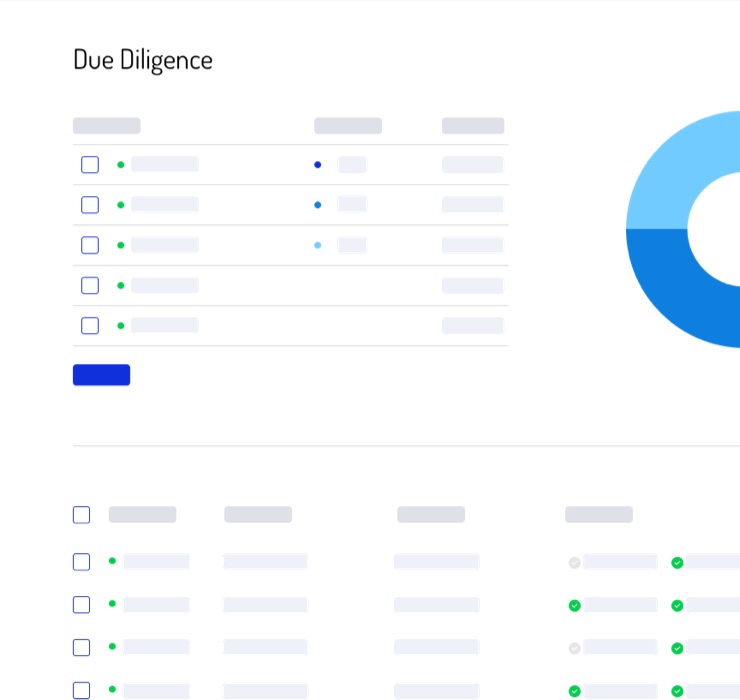Click the rightmost green check in fourth lower row
Screen dimensions: 740x700
tap(677, 691)
